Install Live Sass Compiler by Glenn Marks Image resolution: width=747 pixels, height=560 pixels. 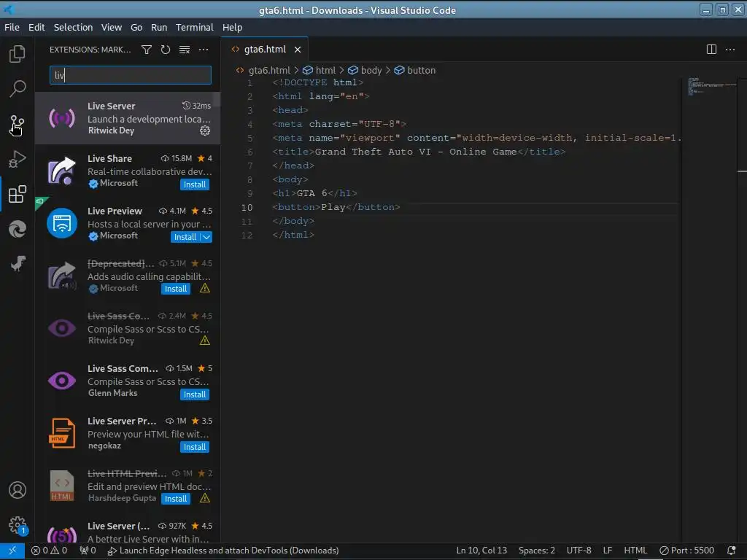194,394
